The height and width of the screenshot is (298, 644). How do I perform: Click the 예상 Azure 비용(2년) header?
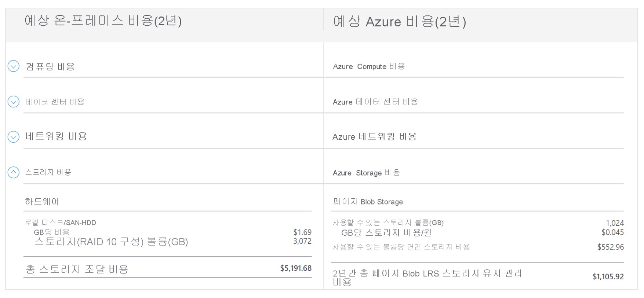coord(399,22)
